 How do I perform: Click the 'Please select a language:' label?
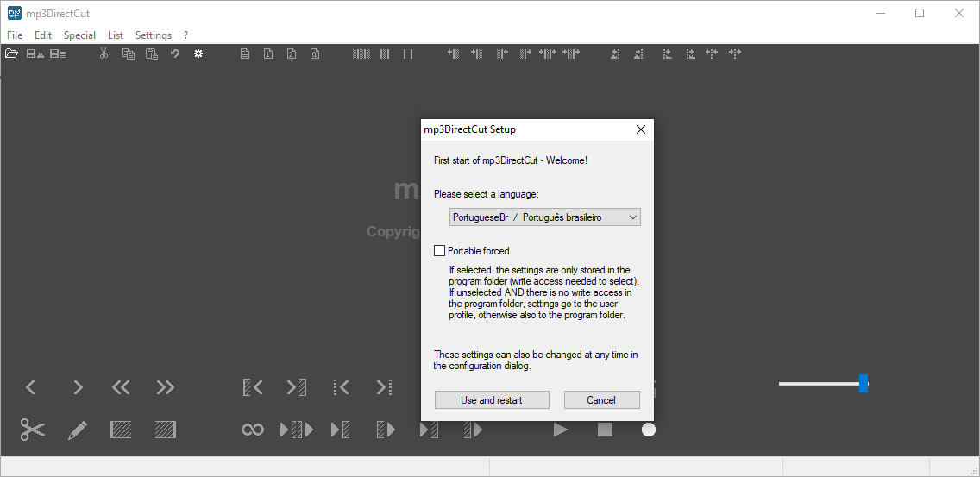click(x=487, y=194)
